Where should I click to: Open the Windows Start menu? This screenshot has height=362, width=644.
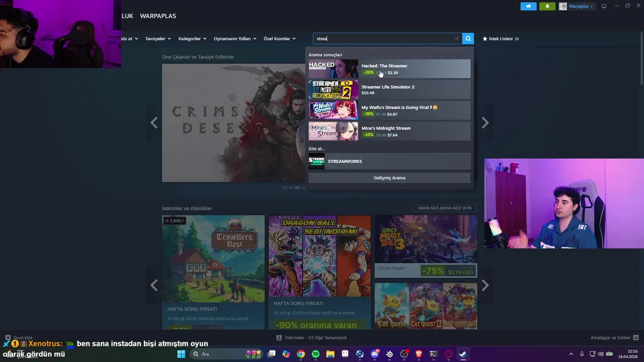[x=181, y=354]
